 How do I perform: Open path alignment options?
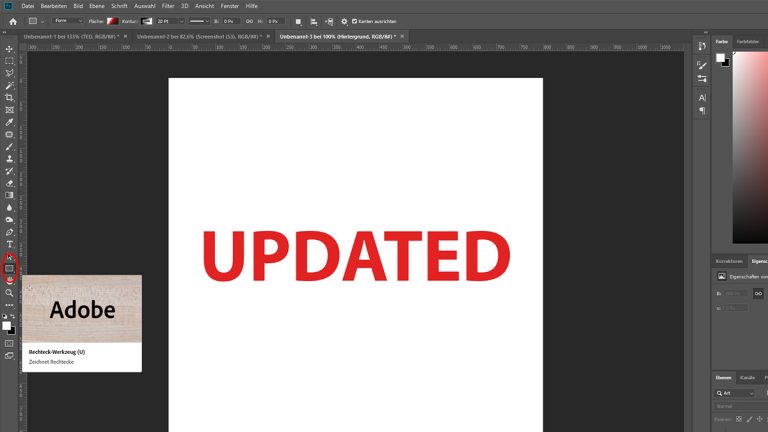pyautogui.click(x=313, y=22)
